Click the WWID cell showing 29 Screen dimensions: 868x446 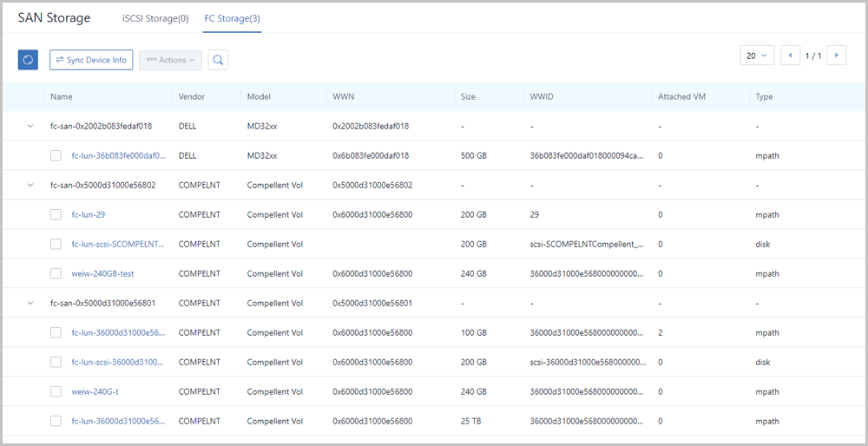pyautogui.click(x=534, y=214)
